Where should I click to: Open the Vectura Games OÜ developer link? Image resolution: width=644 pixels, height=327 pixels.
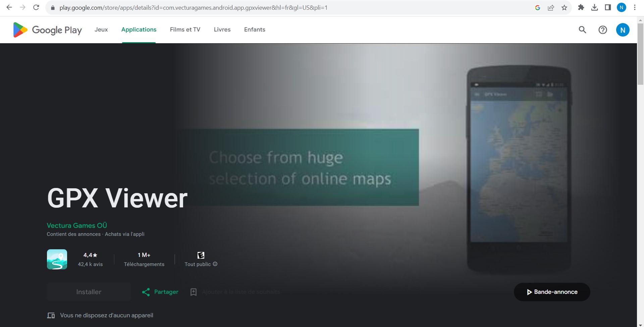pyautogui.click(x=77, y=225)
